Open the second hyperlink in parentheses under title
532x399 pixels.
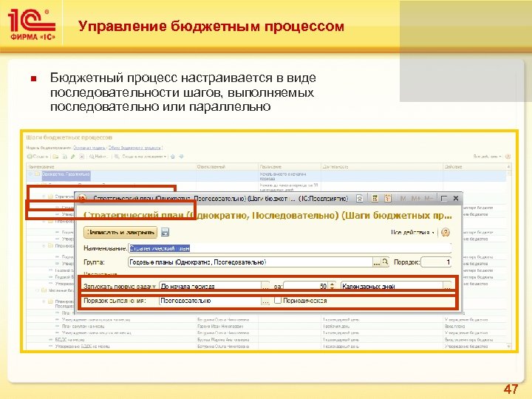[134, 148]
